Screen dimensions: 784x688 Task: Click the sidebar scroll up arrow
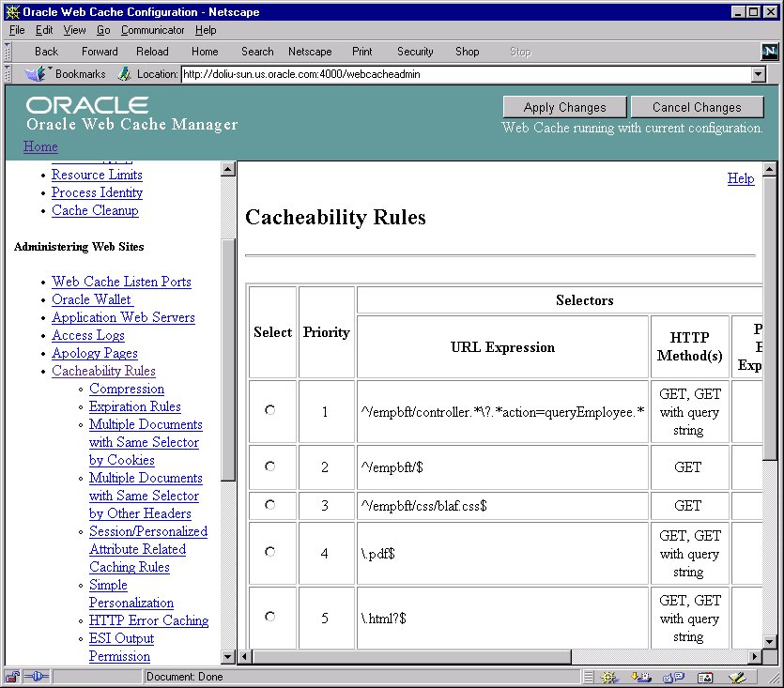228,169
